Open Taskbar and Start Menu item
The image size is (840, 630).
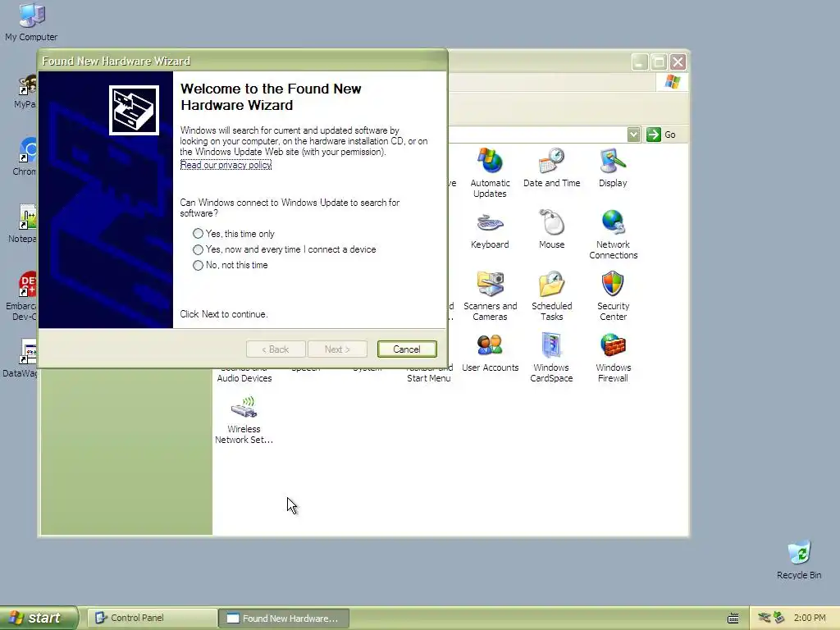click(x=428, y=375)
